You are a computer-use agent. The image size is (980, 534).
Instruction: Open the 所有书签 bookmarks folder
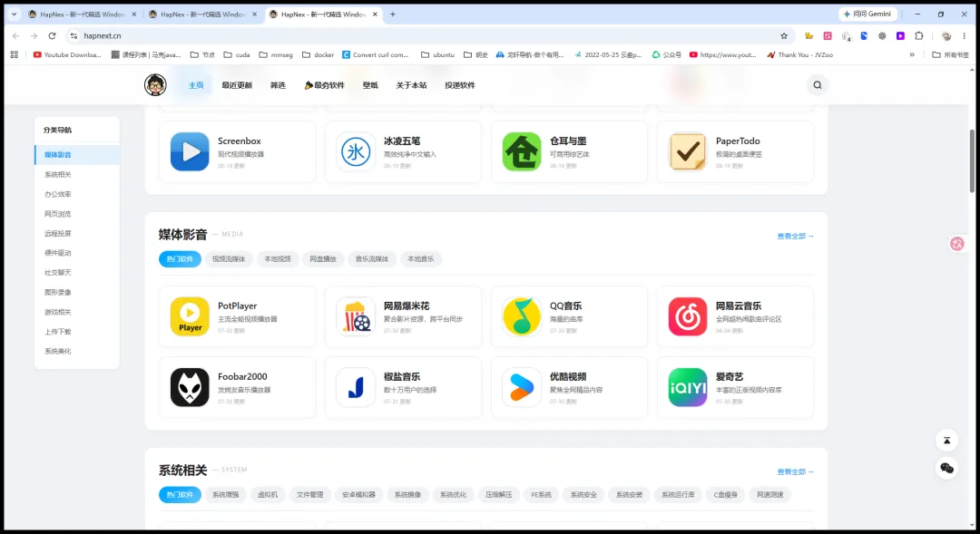950,55
